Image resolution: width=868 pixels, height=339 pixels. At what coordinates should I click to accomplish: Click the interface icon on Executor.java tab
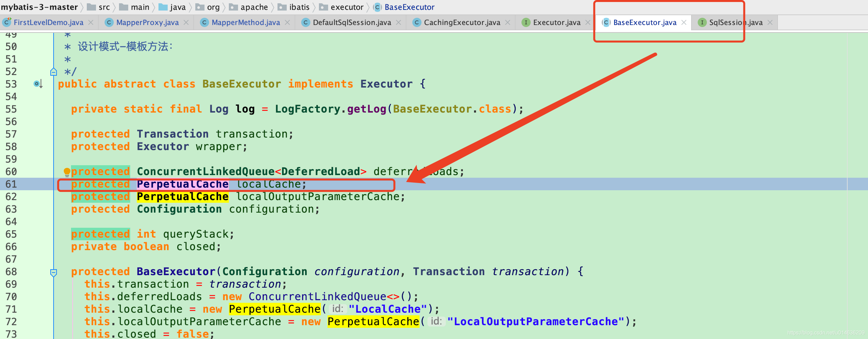pos(526,23)
